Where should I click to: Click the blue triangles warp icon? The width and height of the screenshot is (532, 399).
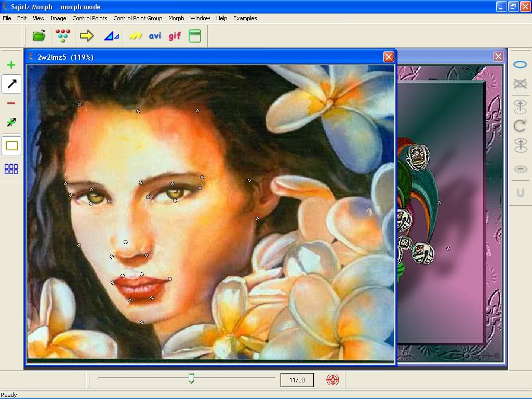[x=111, y=36]
